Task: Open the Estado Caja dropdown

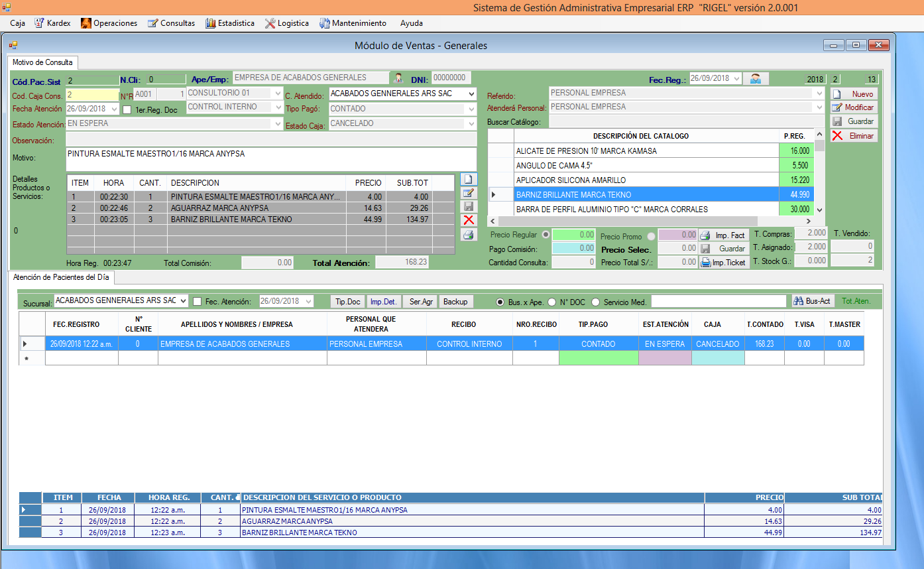Action: point(471,123)
